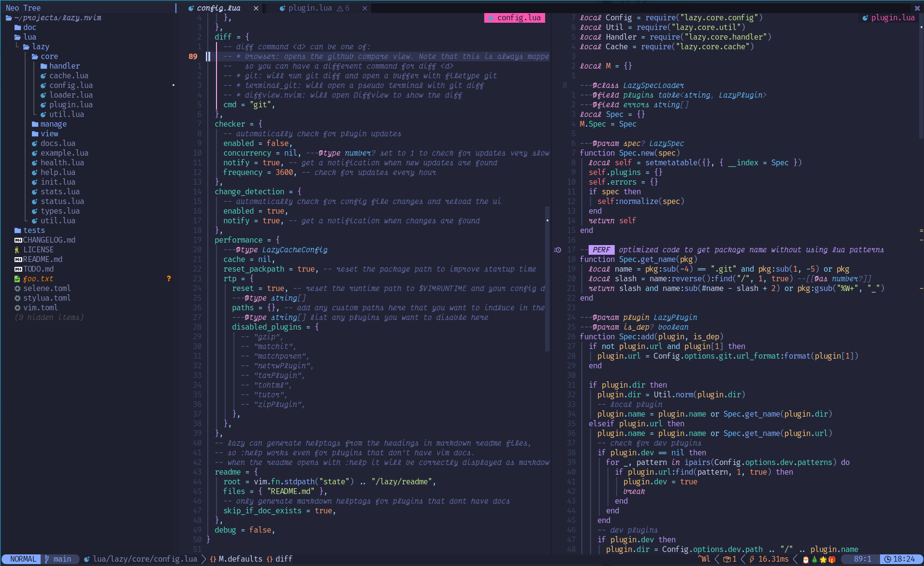
Task: Click the markdown icon next to CHANGELOG.md
Action: coord(18,240)
